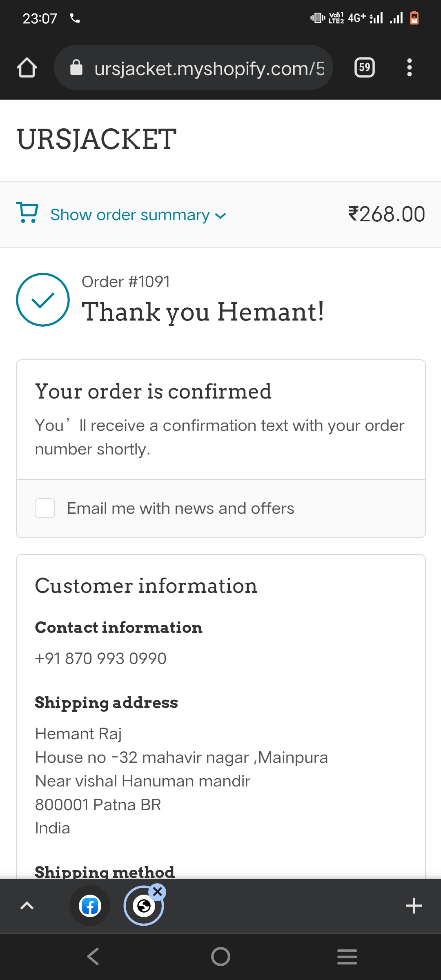Click the shopping cart icon
The height and width of the screenshot is (980, 441).
(27, 212)
